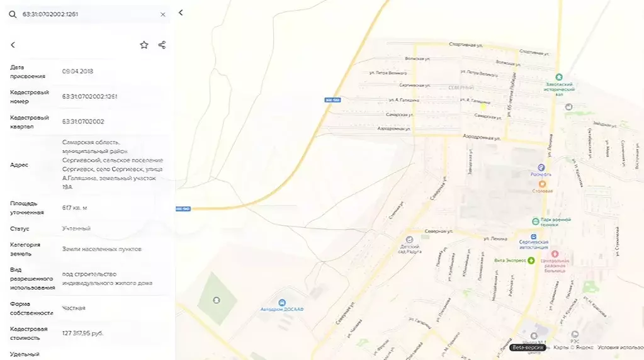644x360 pixels.
Task: Click the grey marker near Зайдоная ул.
Action: click(x=568, y=107)
